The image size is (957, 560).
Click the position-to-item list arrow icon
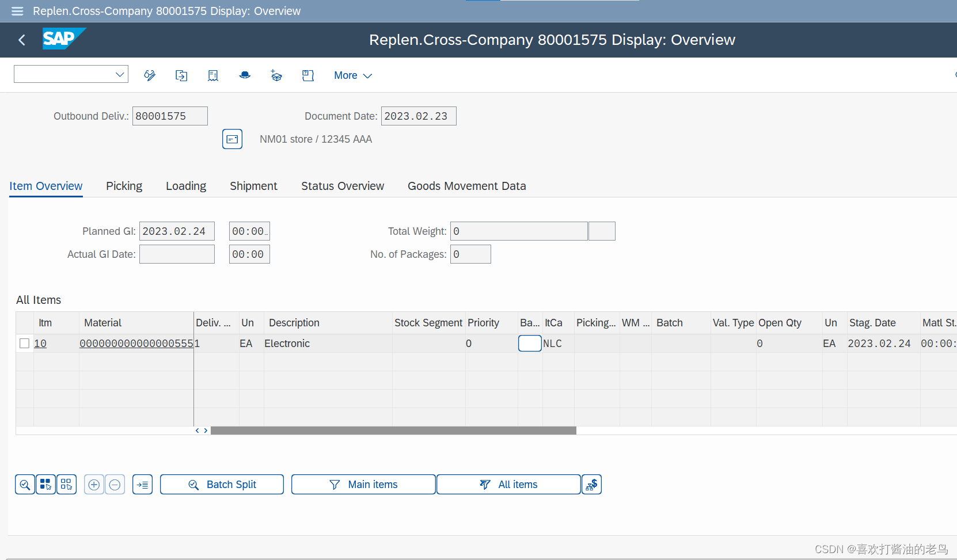pos(142,485)
